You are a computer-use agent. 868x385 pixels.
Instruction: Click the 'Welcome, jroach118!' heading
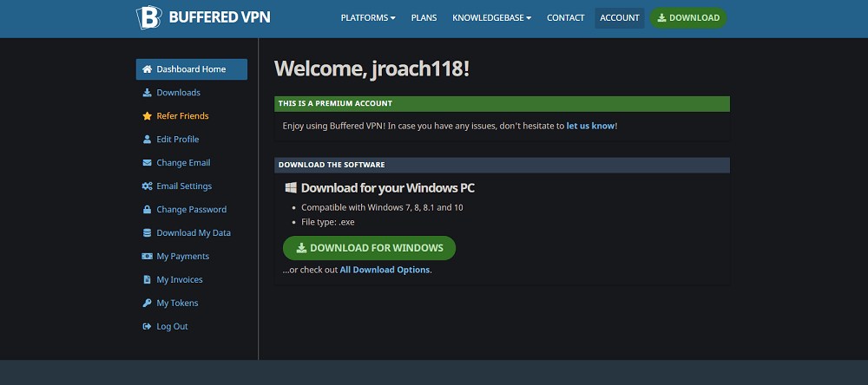372,69
